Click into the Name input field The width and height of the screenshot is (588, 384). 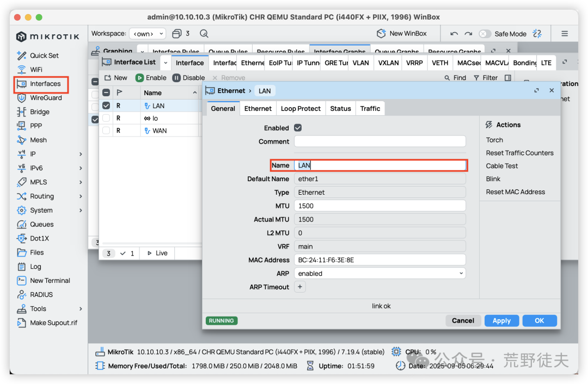[380, 165]
